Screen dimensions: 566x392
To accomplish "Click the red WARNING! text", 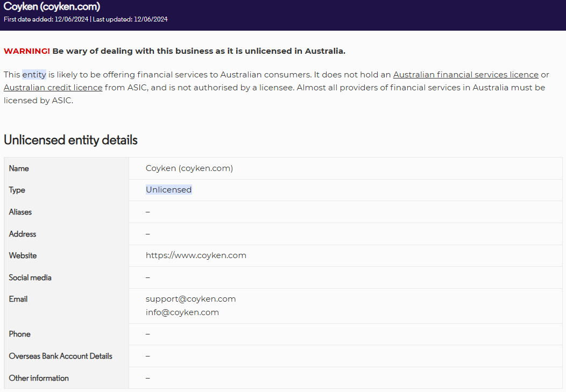I will click(x=26, y=51).
